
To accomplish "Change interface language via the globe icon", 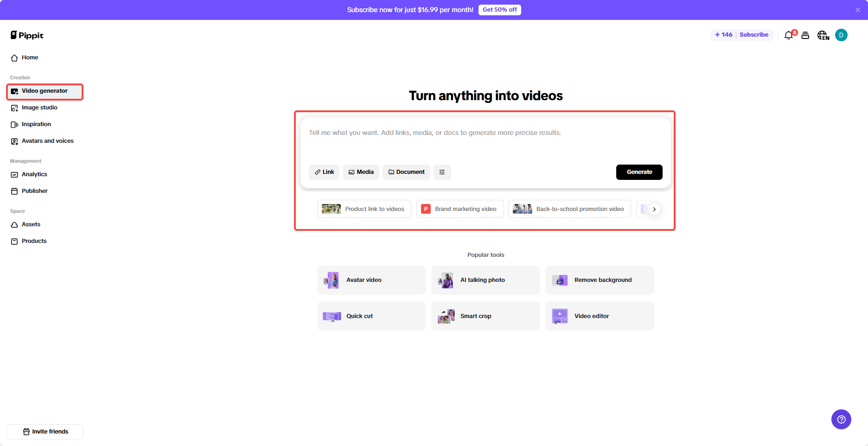I will [x=823, y=35].
